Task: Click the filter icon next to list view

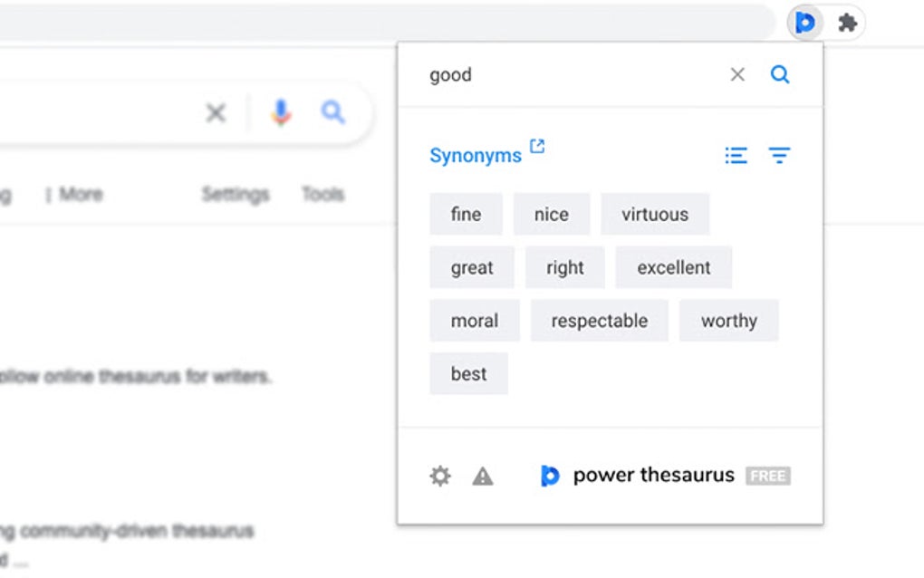Action: tap(779, 155)
